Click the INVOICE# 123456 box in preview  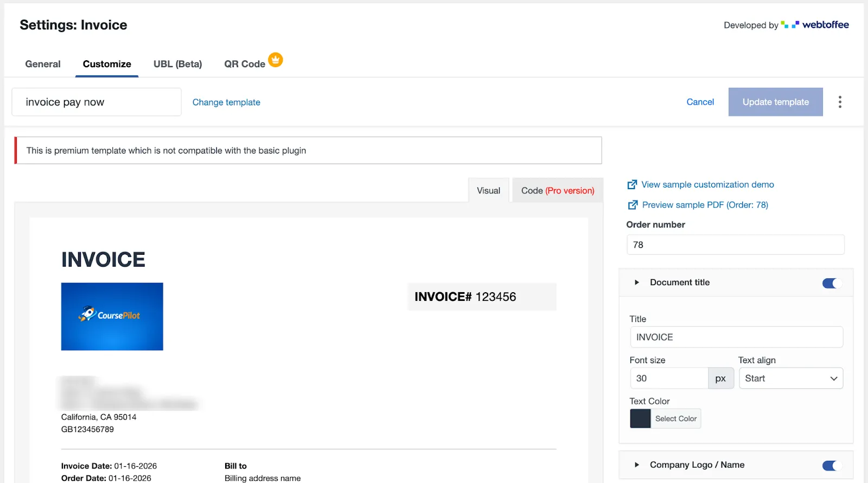click(482, 297)
